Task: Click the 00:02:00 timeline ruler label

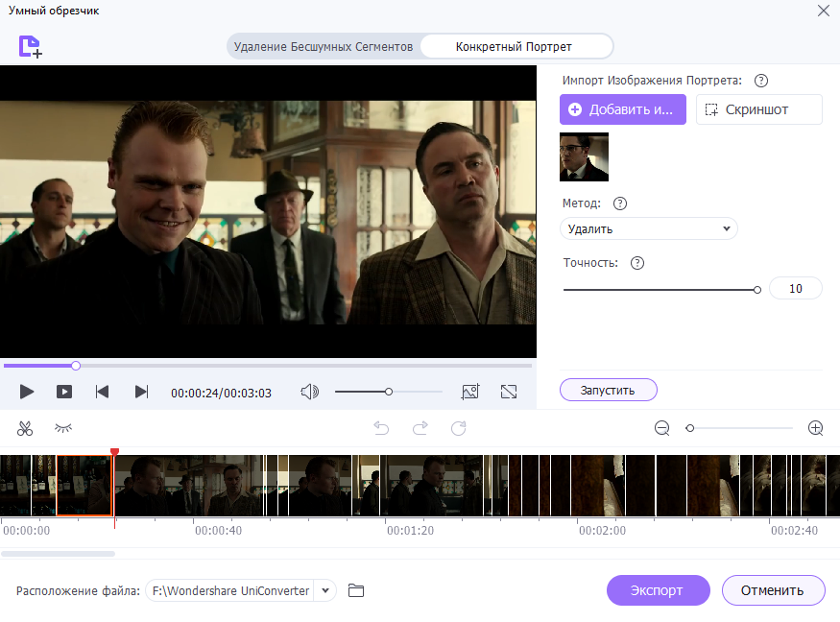Action: tap(602, 531)
